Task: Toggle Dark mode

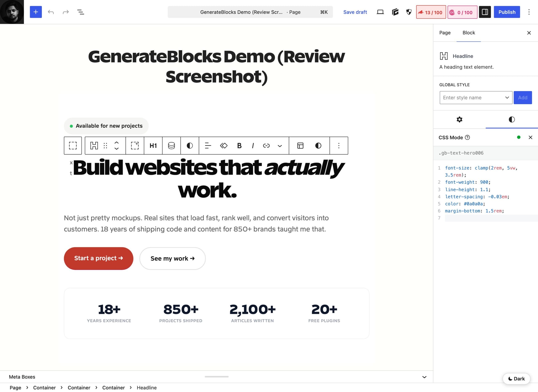Action: click(516, 379)
